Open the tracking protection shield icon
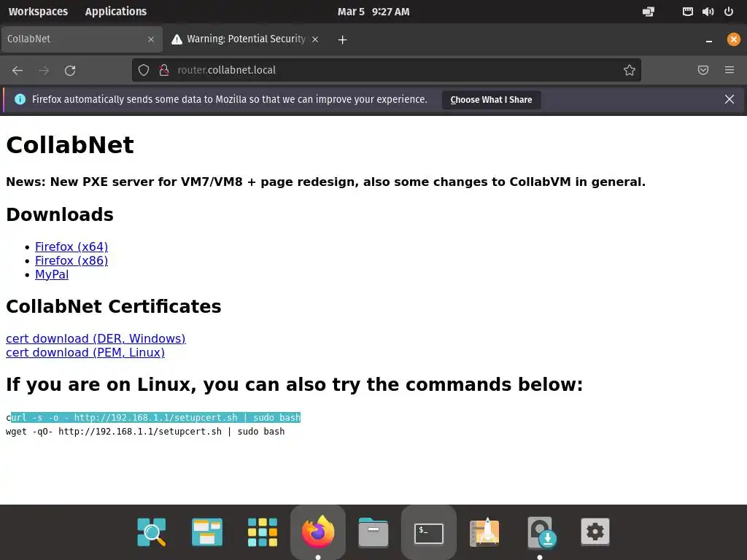Image resolution: width=747 pixels, height=560 pixels. [x=144, y=70]
